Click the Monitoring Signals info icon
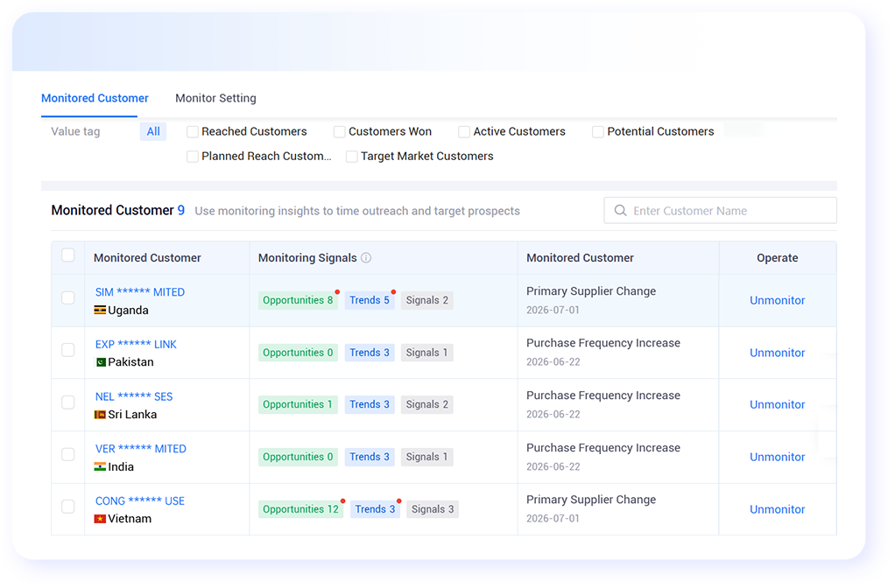Viewport: 895px width, 588px height. tap(366, 258)
